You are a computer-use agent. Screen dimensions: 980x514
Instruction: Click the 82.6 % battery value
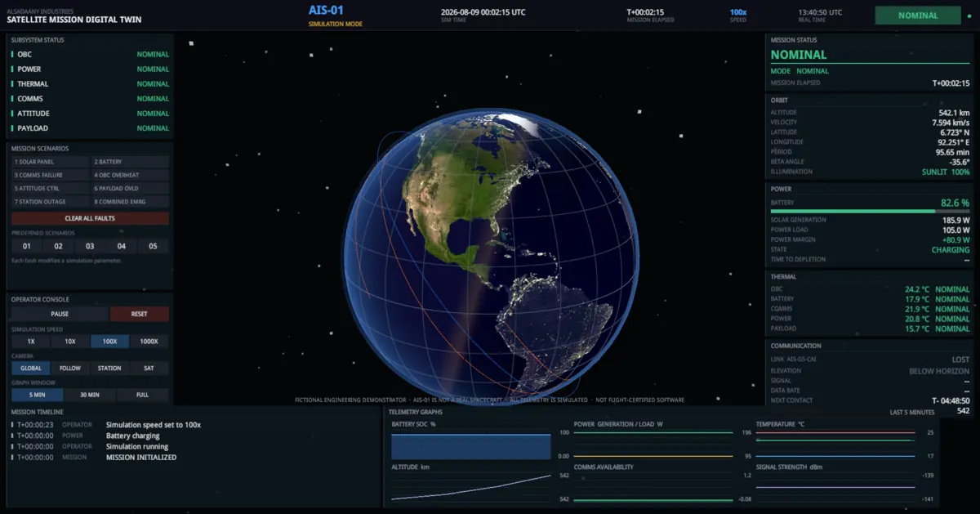(955, 203)
